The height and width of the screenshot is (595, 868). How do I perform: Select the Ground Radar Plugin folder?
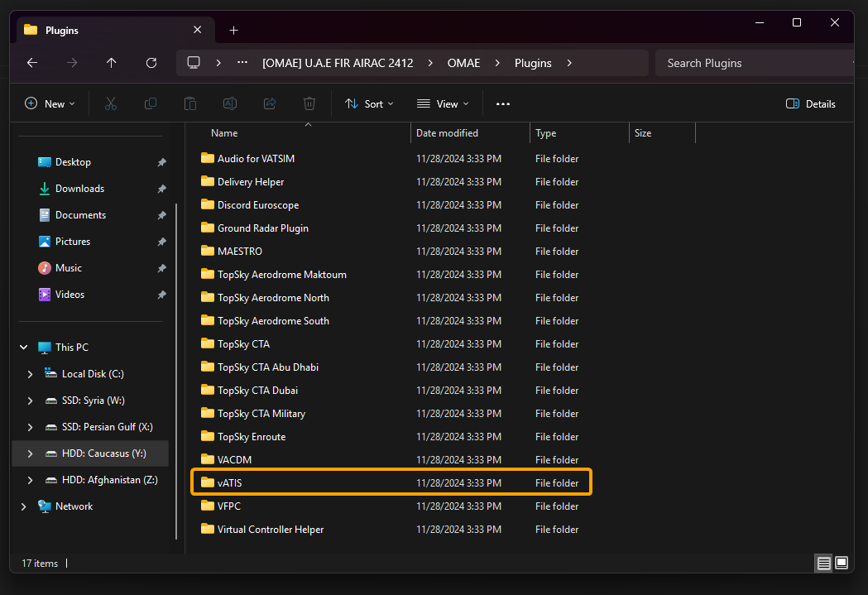click(391, 228)
